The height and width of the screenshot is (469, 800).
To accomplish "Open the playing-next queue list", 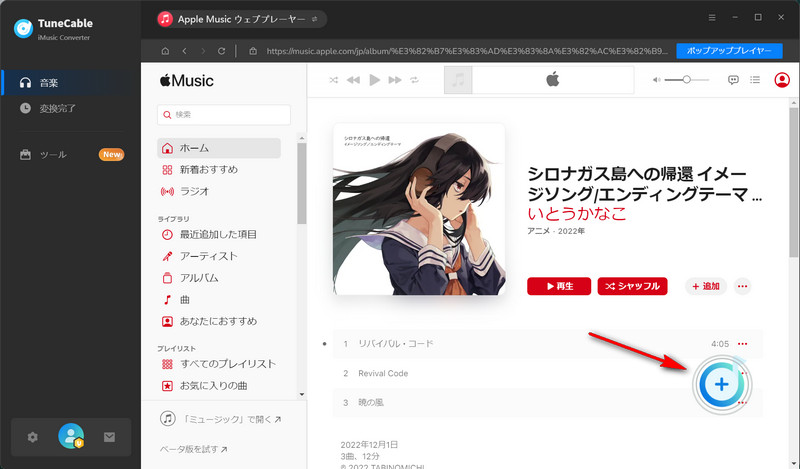I will point(755,80).
